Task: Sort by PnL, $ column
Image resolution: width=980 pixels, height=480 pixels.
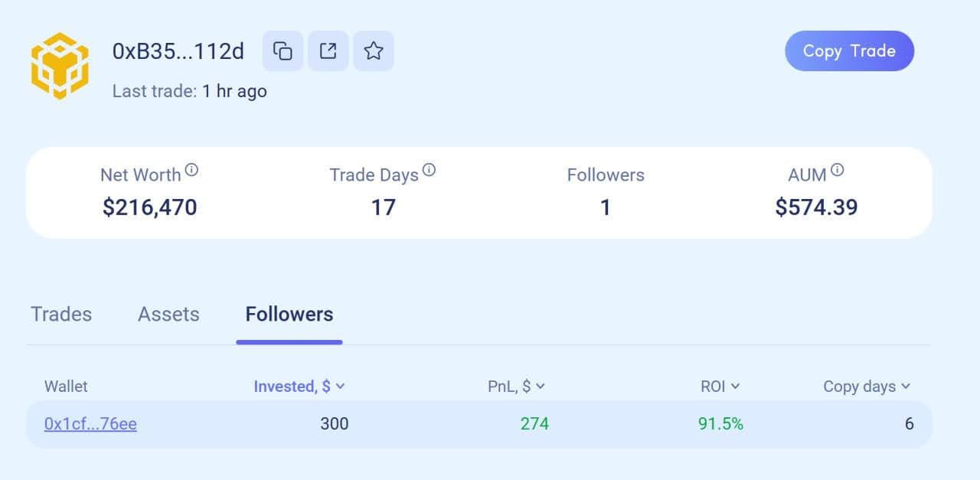Action: click(516, 387)
